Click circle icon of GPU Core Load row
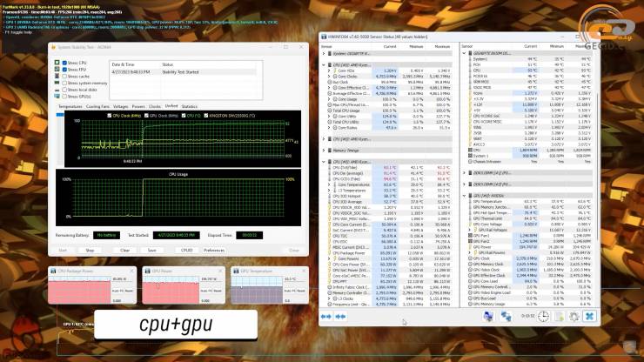The image size is (644, 362). point(470,281)
